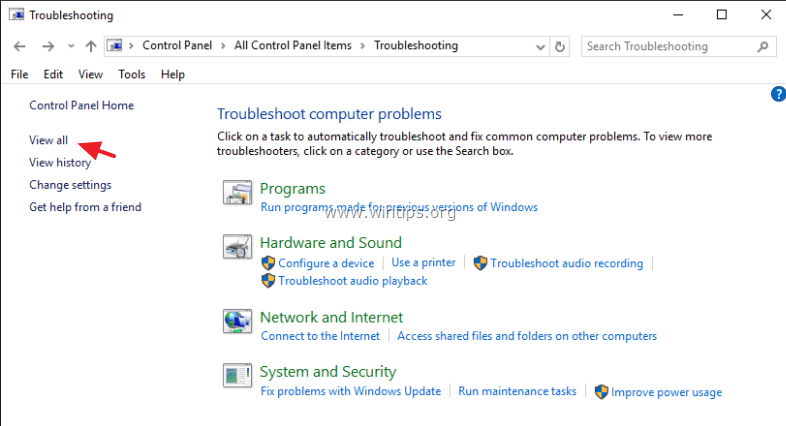Viewport: 786px width, 426px height.
Task: Open View history link
Action: pos(60,162)
